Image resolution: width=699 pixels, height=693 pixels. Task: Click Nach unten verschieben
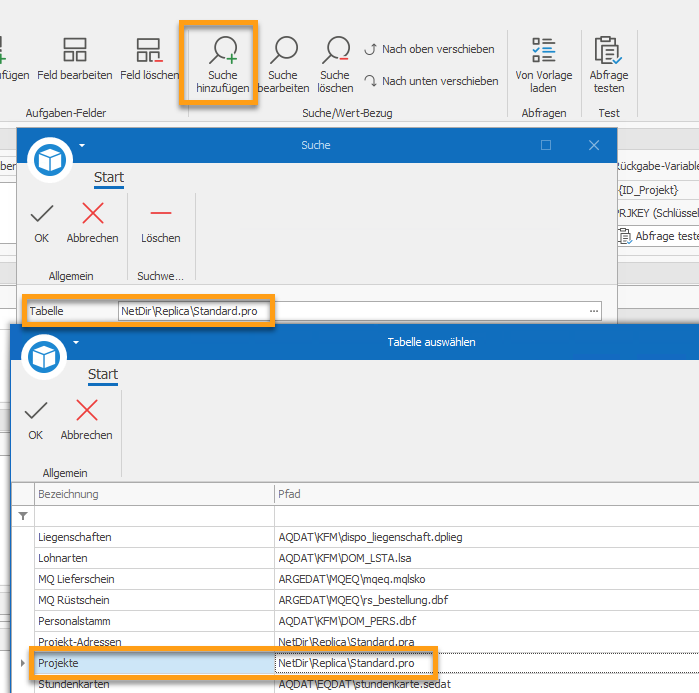pyautogui.click(x=431, y=81)
